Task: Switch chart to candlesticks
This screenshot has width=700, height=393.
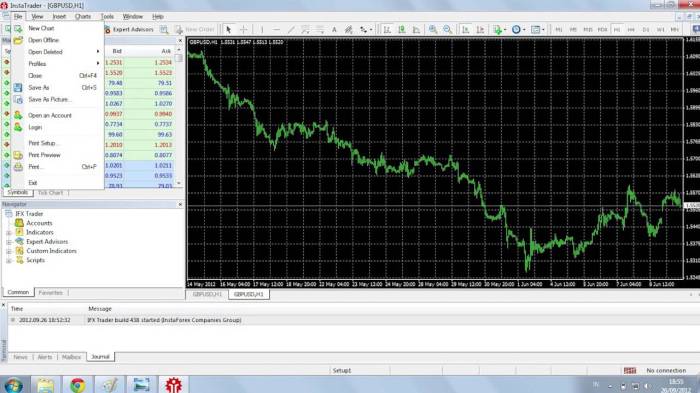Action: [402, 29]
